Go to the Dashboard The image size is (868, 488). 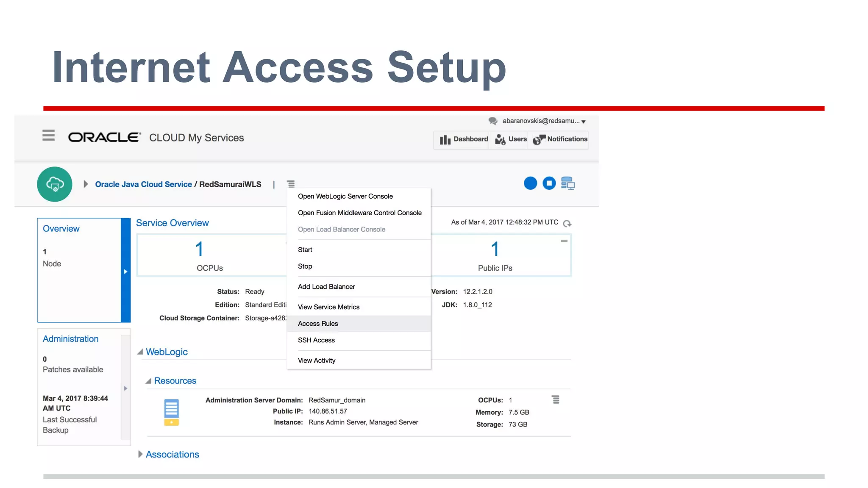tap(463, 139)
